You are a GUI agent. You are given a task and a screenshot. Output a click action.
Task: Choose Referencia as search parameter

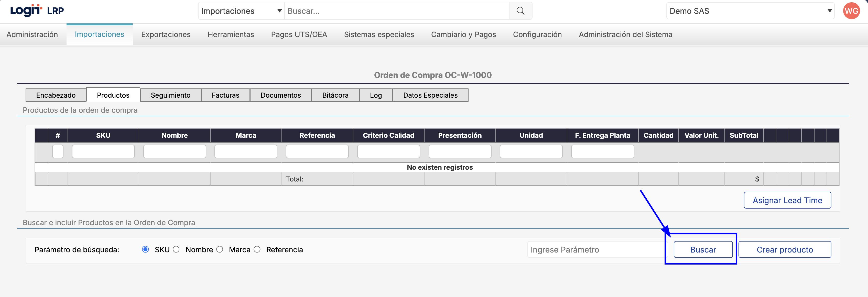(257, 249)
